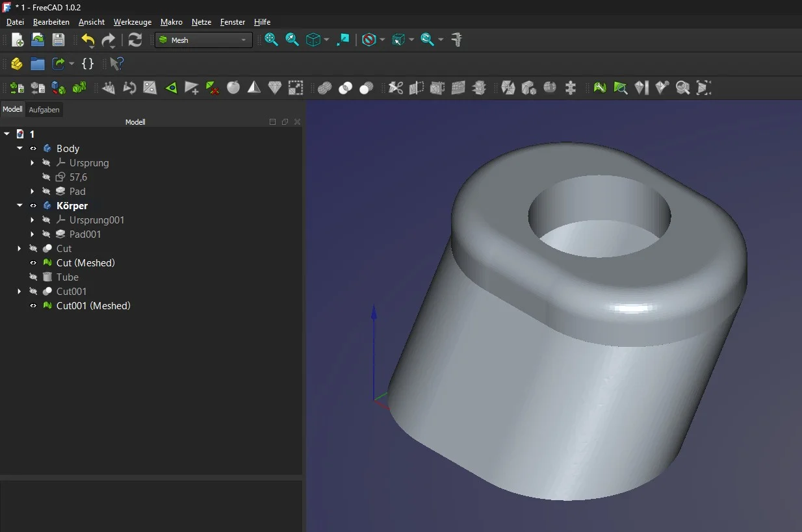Select the Ursprung origin item under Body
The image size is (802, 532).
pos(89,163)
